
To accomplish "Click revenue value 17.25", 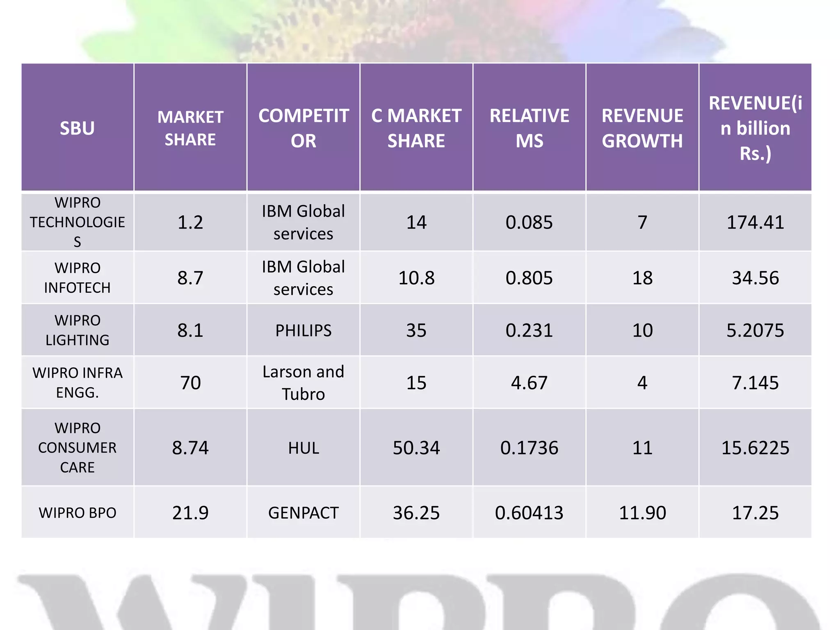I will (756, 513).
